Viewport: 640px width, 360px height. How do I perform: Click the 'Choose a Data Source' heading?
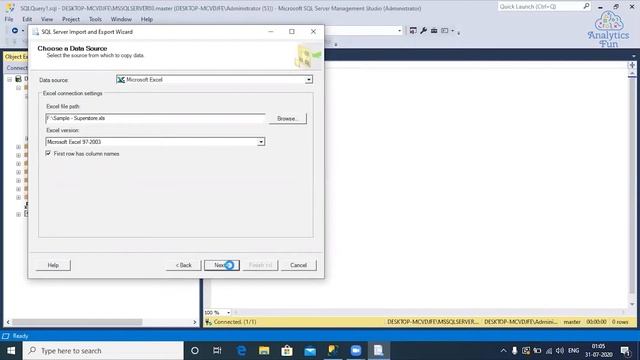click(72, 48)
